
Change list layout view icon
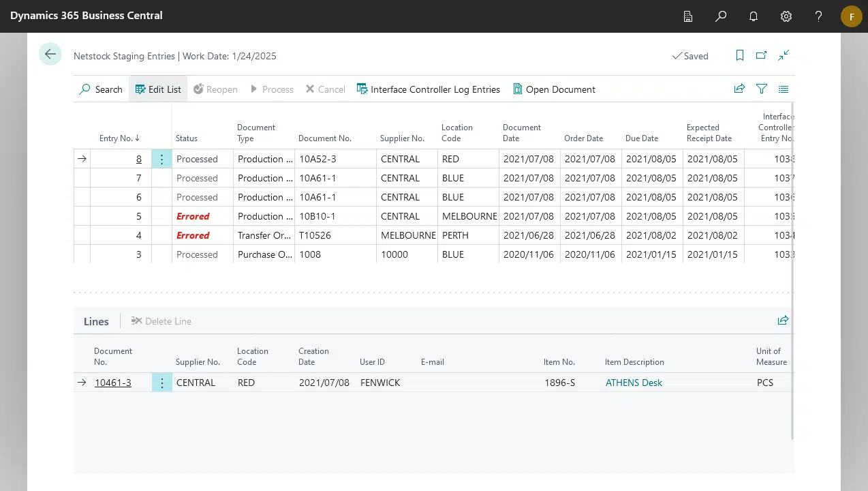(x=784, y=89)
